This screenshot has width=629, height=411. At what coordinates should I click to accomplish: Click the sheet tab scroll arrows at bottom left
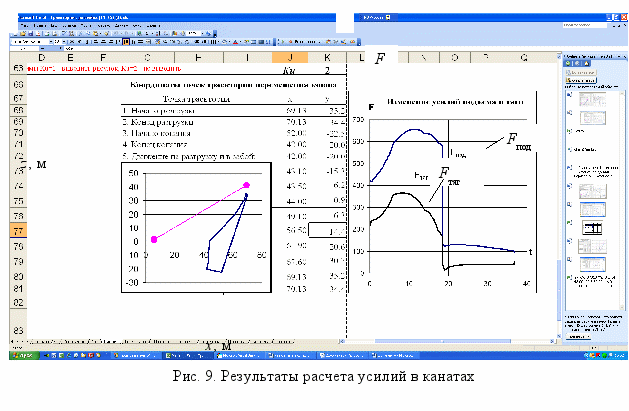(x=19, y=342)
